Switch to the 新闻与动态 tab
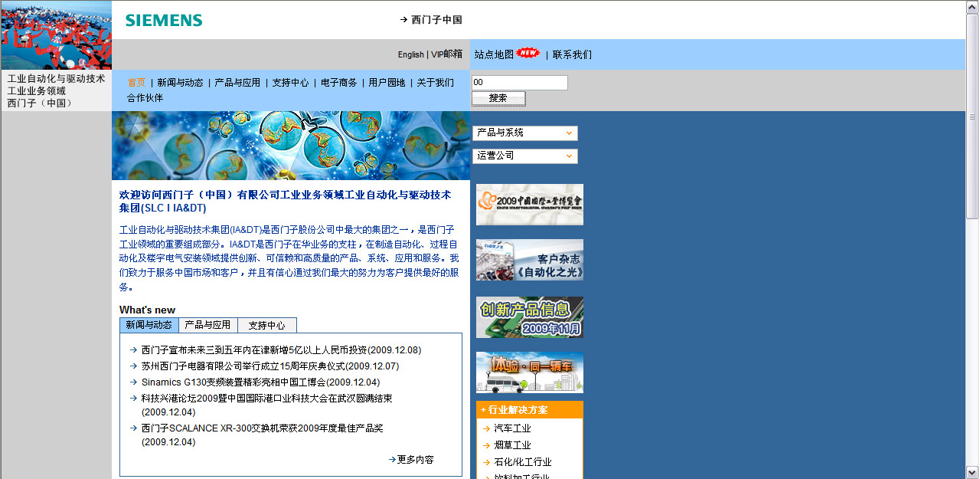The height and width of the screenshot is (479, 980). (149, 325)
